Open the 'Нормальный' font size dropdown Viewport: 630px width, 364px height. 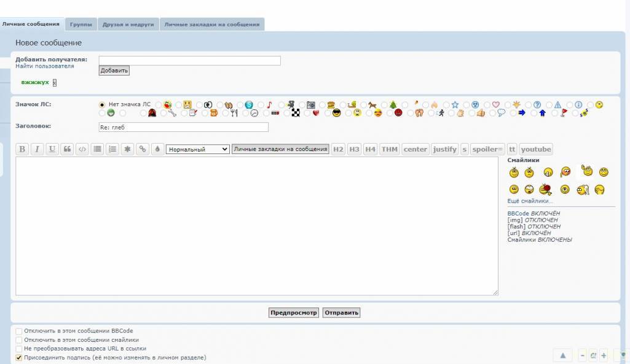197,149
